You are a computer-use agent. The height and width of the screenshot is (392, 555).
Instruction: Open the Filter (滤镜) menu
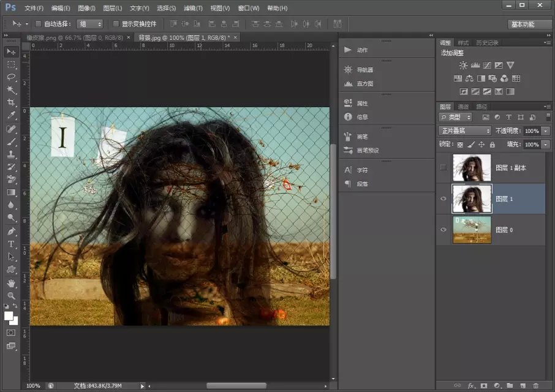click(x=193, y=8)
